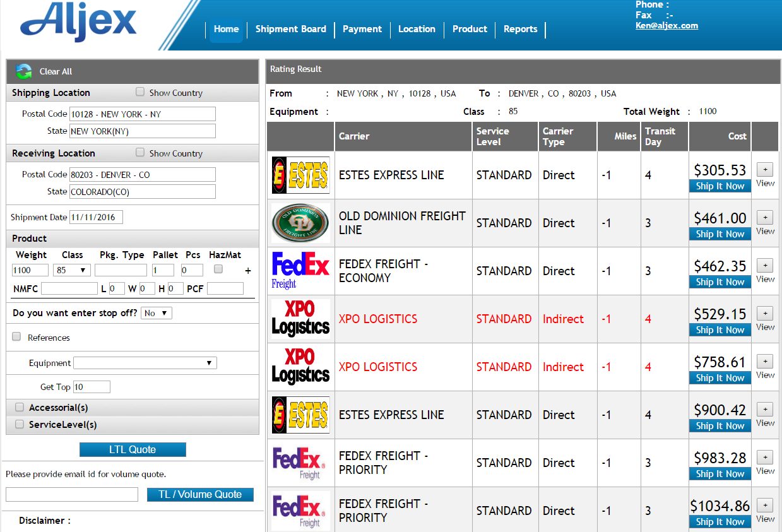
Task: Open the Ken@aljex.com email link
Action: 666,25
